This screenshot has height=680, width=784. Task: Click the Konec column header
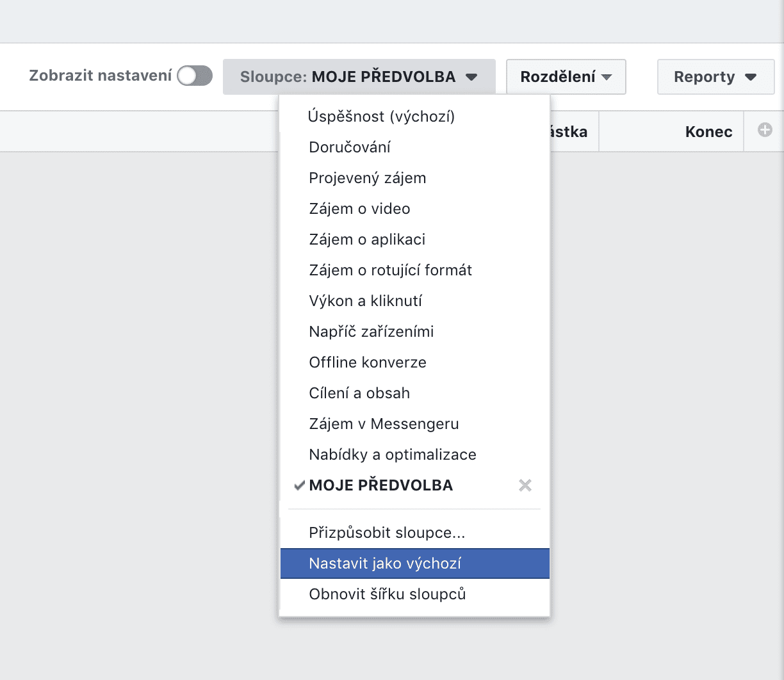pos(708,132)
